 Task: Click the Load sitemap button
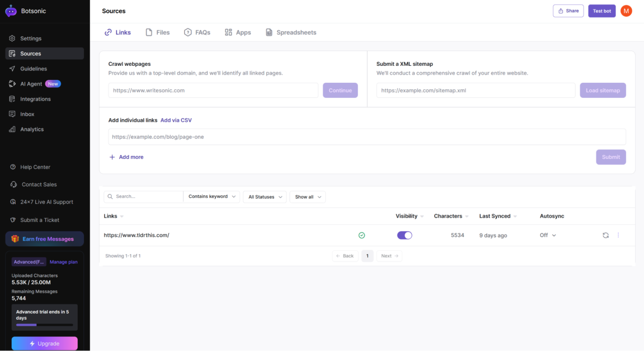[x=603, y=91]
